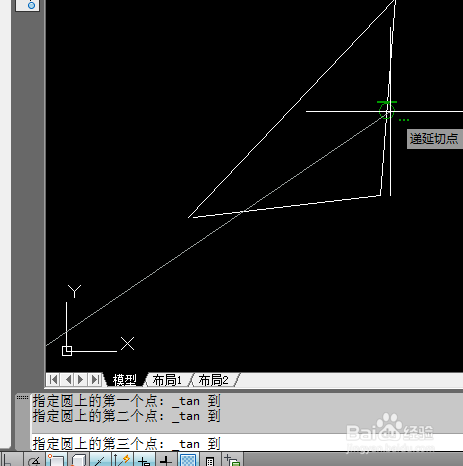Jump to first layout tab arrow
463x466 pixels.
[x=53, y=379]
